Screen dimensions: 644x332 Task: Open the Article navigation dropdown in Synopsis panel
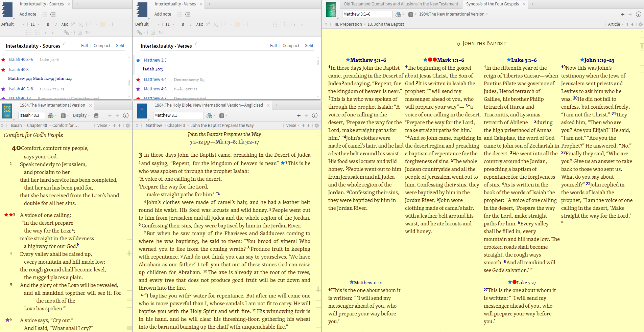[x=616, y=24]
